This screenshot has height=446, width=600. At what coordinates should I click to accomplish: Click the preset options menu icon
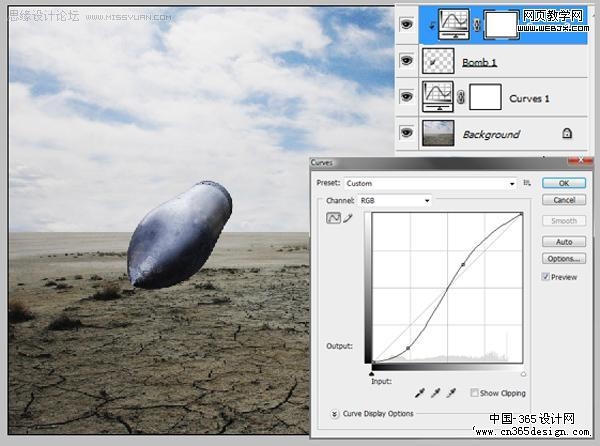pos(527,183)
